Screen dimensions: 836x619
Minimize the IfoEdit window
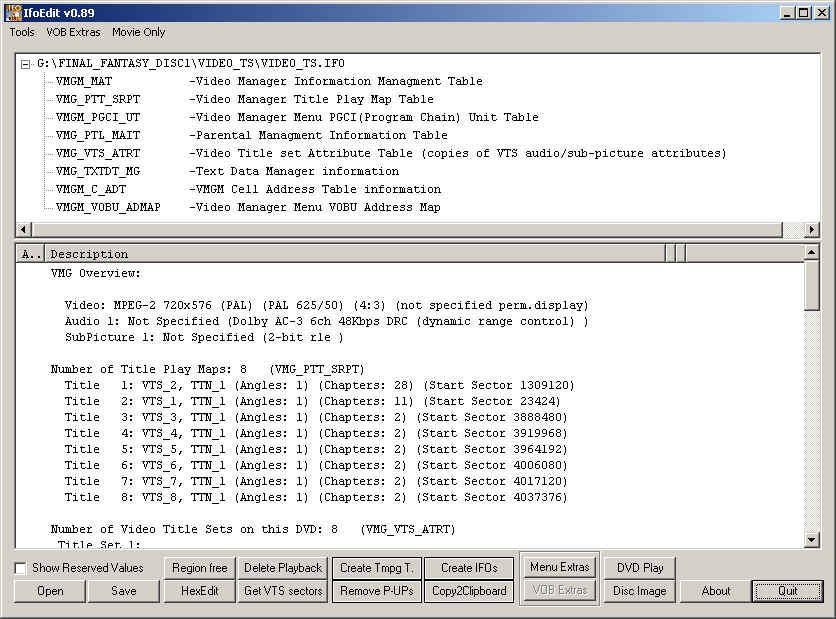(x=787, y=13)
